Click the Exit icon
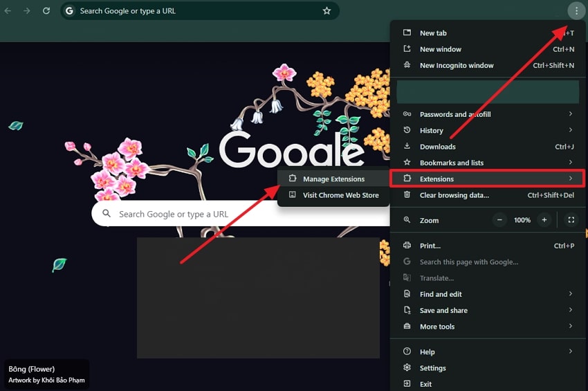The height and width of the screenshot is (391, 588). [407, 383]
